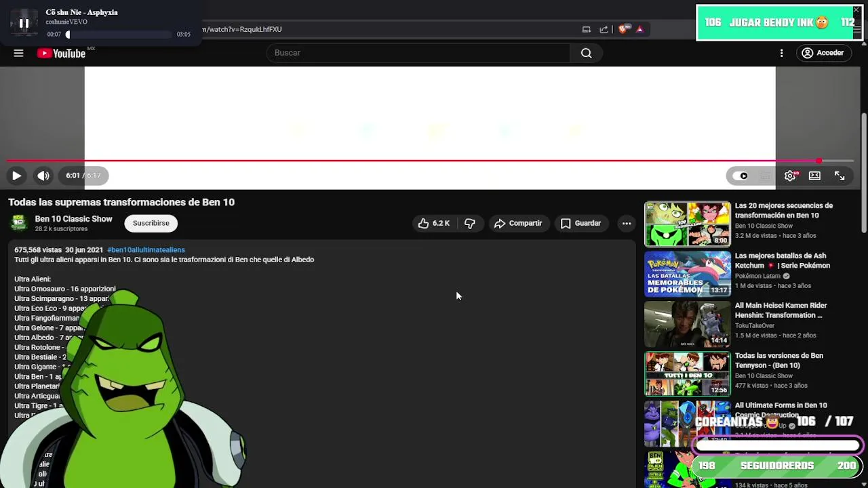Open Heisei Kamen Rider Henshin thumbnail
868x488 pixels.
(x=688, y=324)
